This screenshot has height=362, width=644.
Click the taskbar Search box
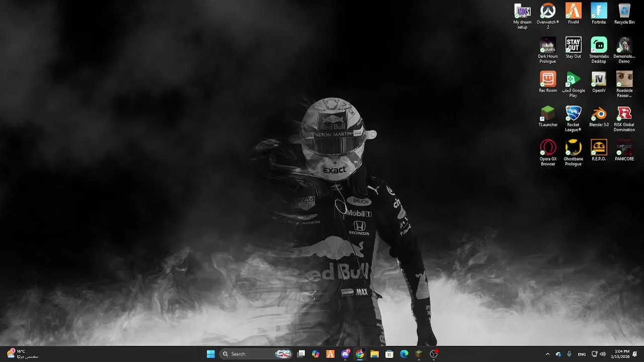pyautogui.click(x=256, y=354)
